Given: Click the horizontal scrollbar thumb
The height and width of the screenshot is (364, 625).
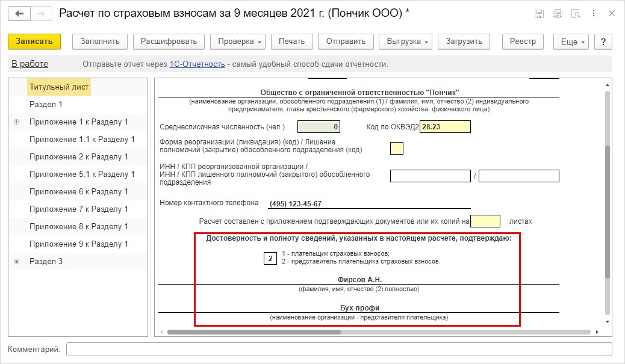Looking at the screenshot, I should [254, 332].
